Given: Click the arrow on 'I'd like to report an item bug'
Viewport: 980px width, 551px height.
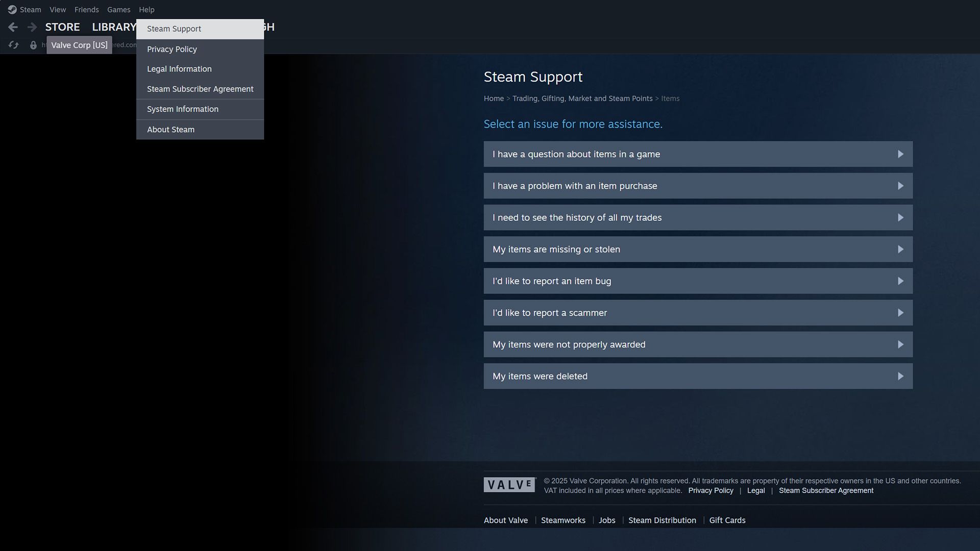Looking at the screenshot, I should [900, 281].
